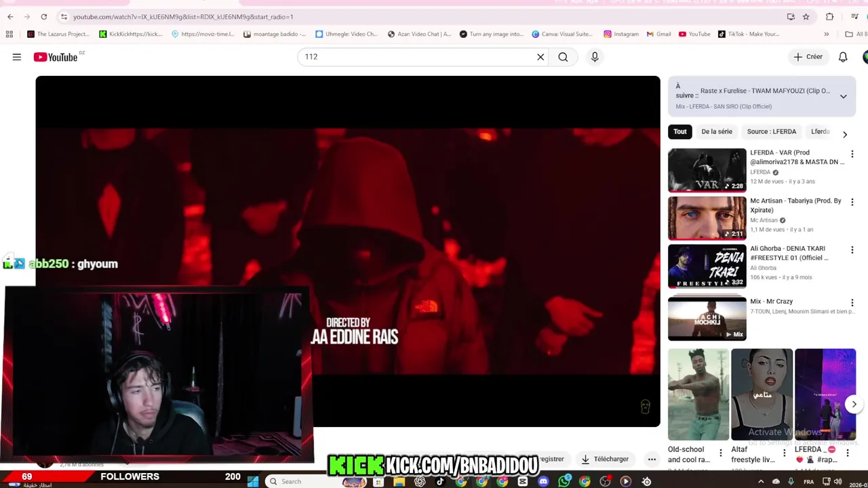This screenshot has width=868, height=488.
Task: Clear the search box text
Action: click(540, 57)
